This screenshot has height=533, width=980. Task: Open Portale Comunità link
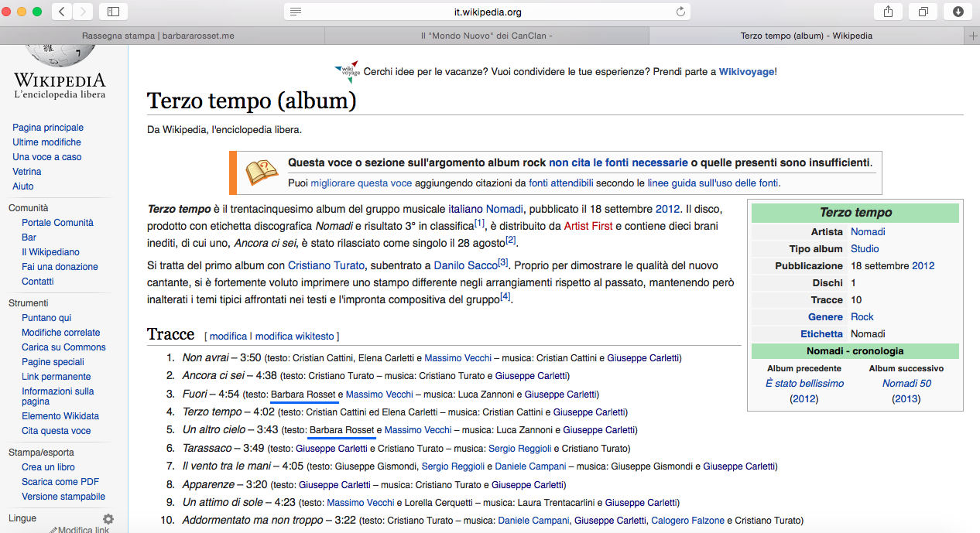point(57,223)
